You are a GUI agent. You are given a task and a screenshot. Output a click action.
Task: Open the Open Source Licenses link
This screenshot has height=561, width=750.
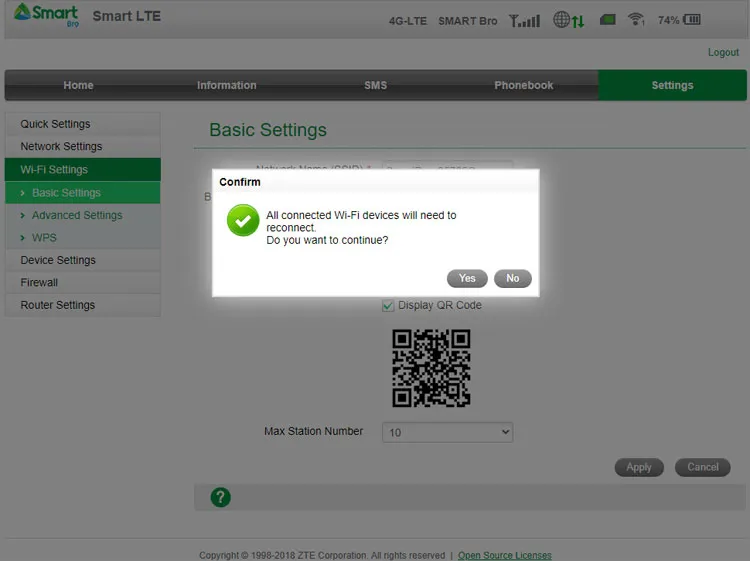tap(505, 555)
